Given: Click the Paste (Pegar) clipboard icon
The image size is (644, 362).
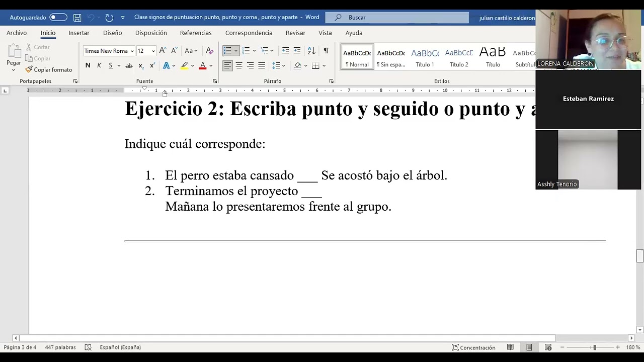Looking at the screenshot, I should pyautogui.click(x=14, y=51).
